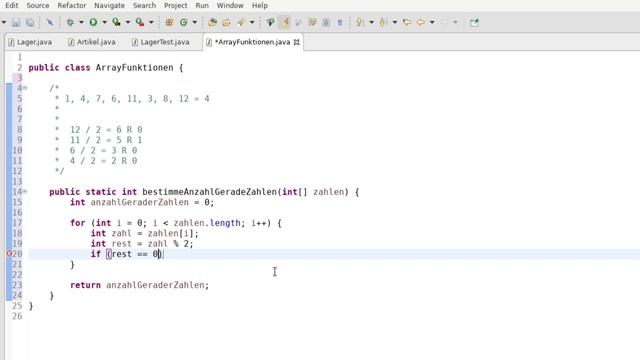Click the error marker on line 20
Viewport: 640px width, 360px height.
pos(9,254)
